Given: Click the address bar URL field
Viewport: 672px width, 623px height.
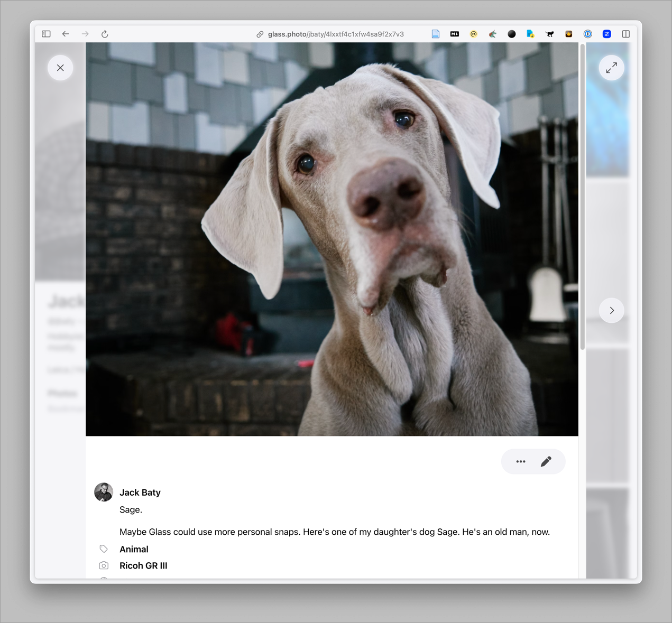Looking at the screenshot, I should point(335,34).
